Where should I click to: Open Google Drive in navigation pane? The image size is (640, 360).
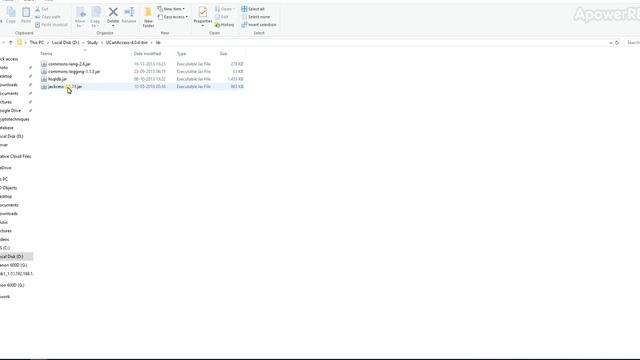[x=11, y=111]
